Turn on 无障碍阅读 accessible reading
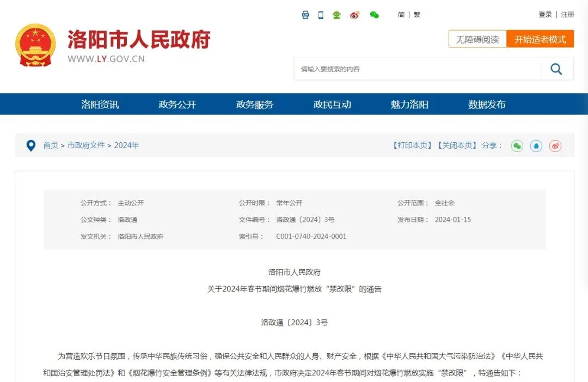The image size is (588, 382). tap(477, 39)
